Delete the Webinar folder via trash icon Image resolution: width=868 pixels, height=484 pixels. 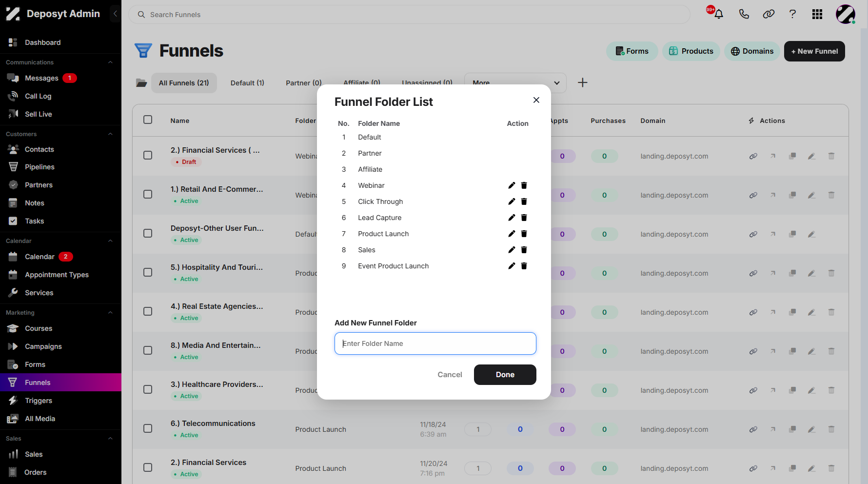[524, 185]
